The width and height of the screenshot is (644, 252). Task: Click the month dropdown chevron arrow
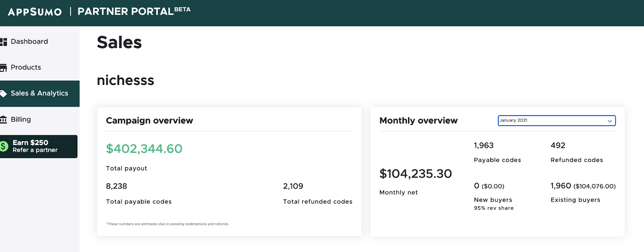pos(610,121)
